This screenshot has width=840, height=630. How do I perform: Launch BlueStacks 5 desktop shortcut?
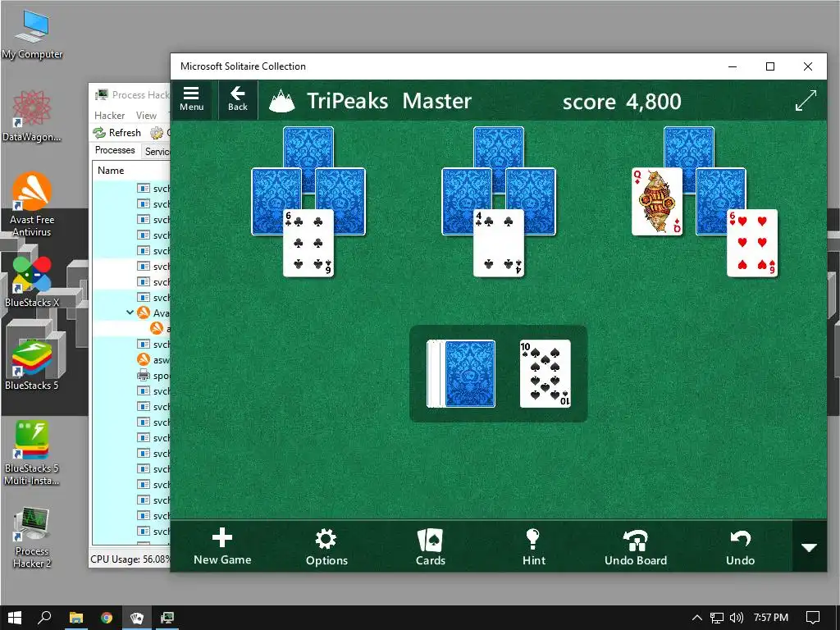[32, 365]
